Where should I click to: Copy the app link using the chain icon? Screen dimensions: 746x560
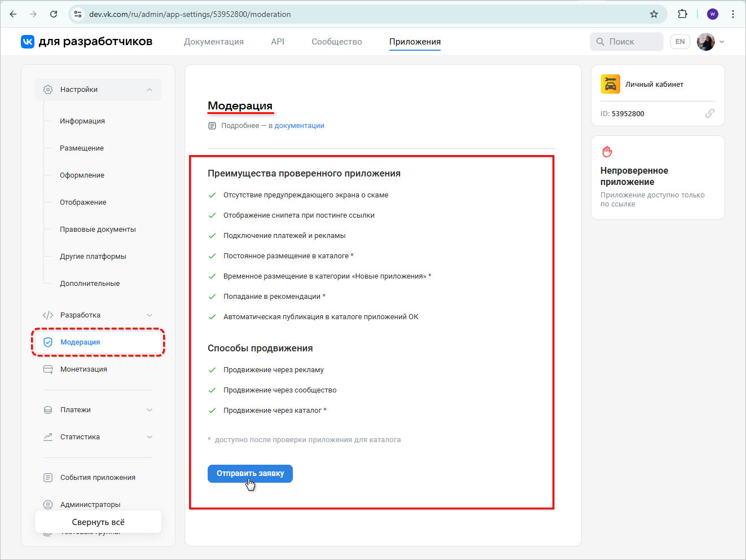(x=709, y=113)
